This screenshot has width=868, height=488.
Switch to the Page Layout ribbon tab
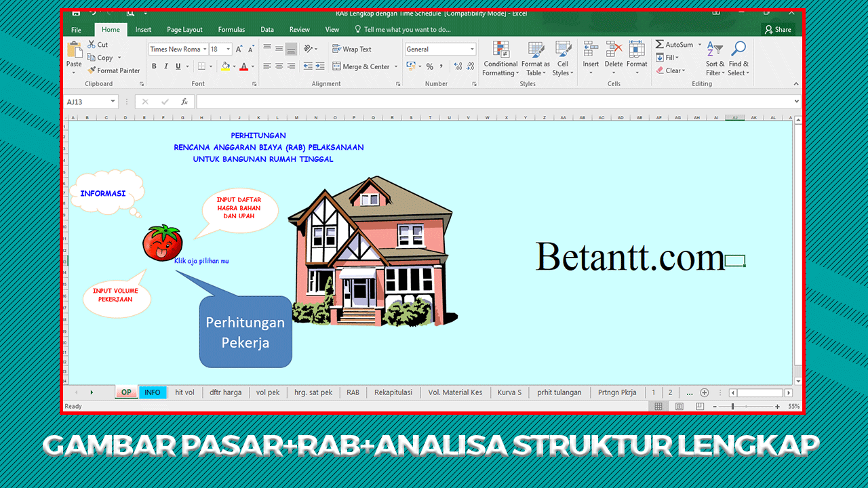(x=184, y=30)
